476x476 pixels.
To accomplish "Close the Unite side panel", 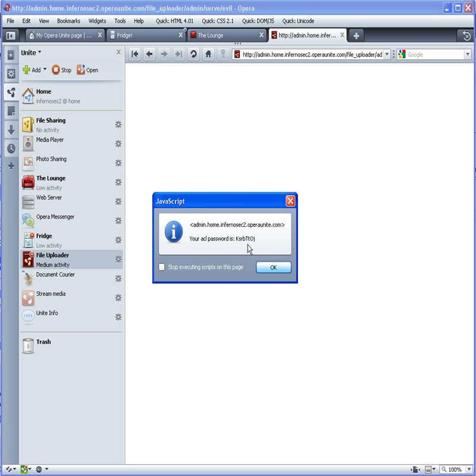I will point(118,52).
